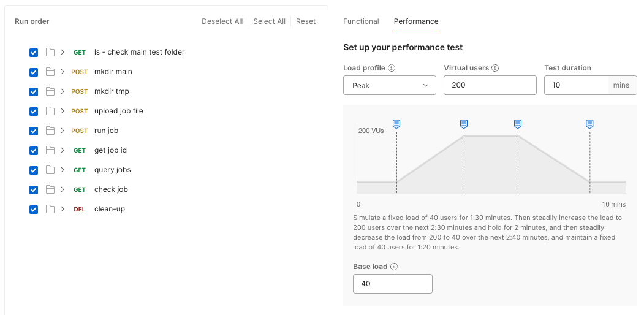Click the folder icon beside mkdir main

tap(50, 72)
